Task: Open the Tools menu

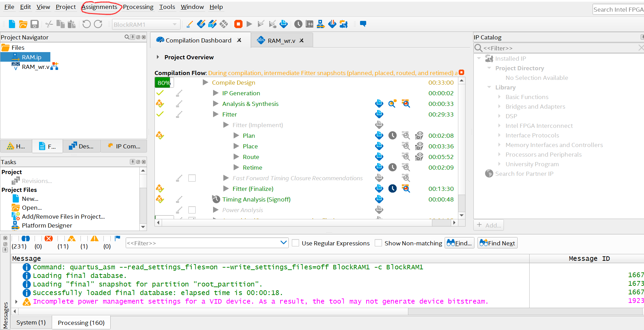Action: (x=167, y=7)
